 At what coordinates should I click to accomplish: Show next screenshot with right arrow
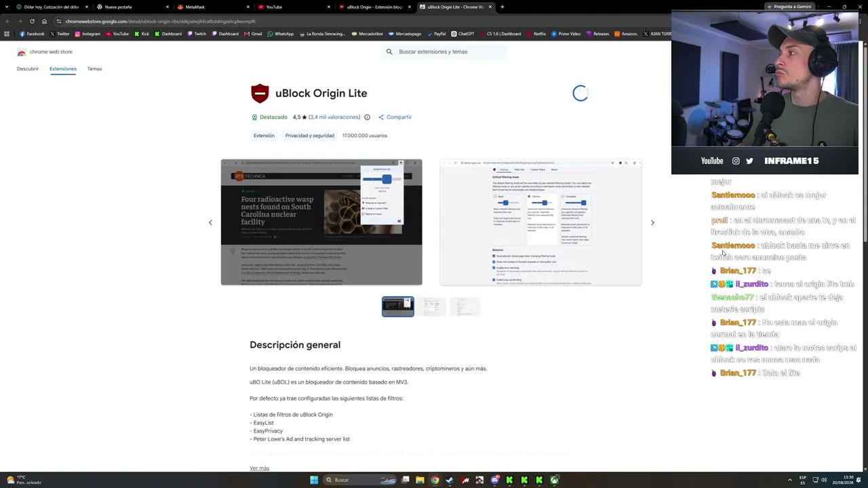click(652, 222)
